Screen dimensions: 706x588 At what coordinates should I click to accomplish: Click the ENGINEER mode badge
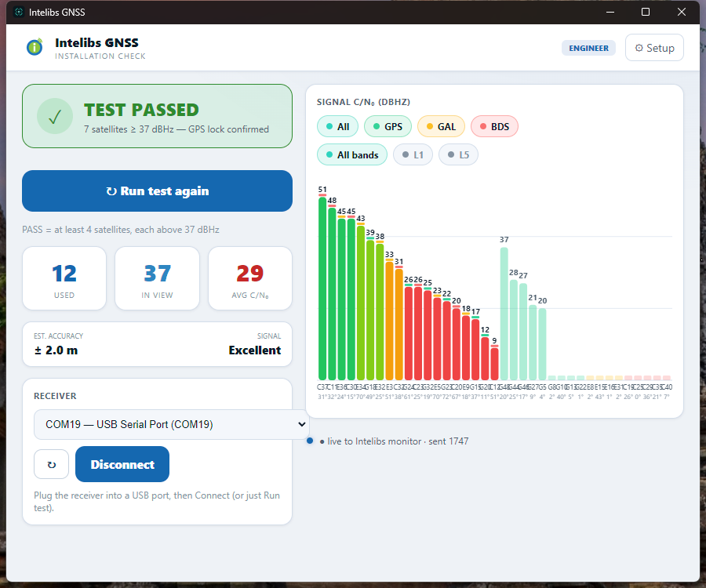[588, 48]
